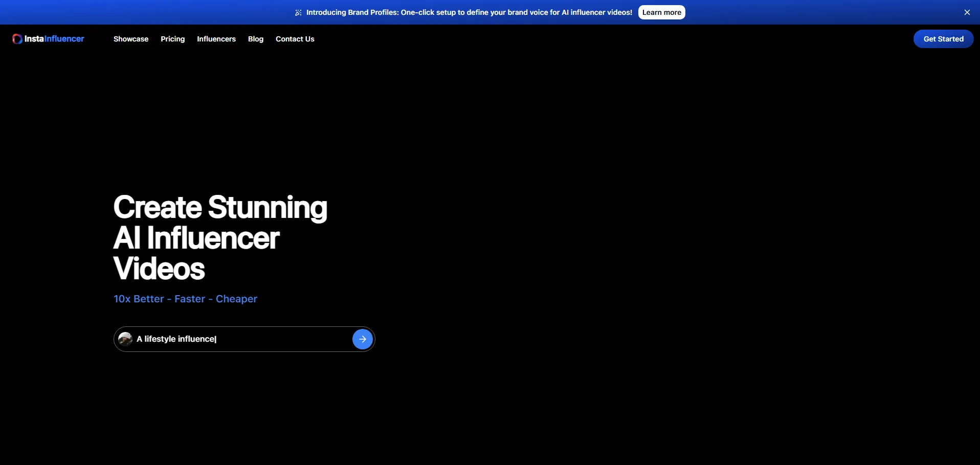Screen dimensions: 980x465
Task: Open the Influencers nav link
Action: (x=216, y=39)
